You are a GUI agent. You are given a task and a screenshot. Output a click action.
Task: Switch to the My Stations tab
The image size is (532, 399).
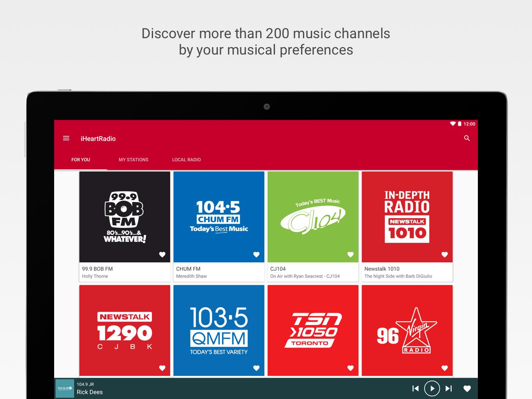(134, 160)
